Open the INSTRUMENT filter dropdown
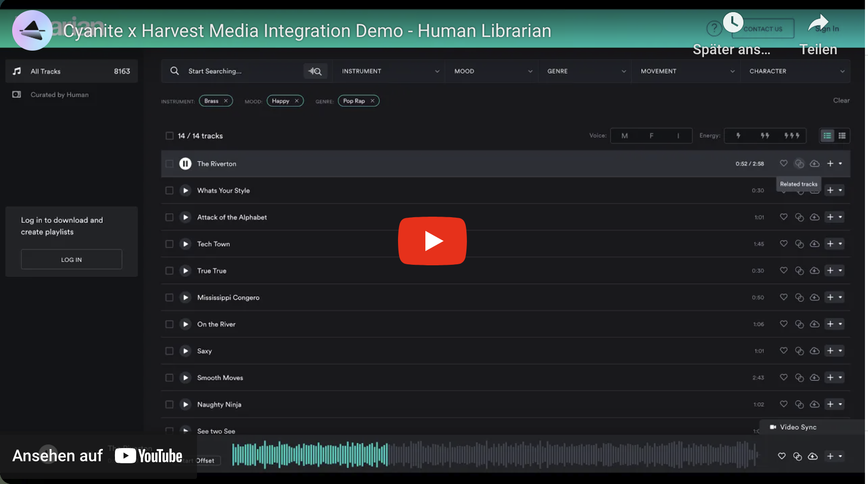Image resolution: width=868 pixels, height=484 pixels. [x=389, y=71]
